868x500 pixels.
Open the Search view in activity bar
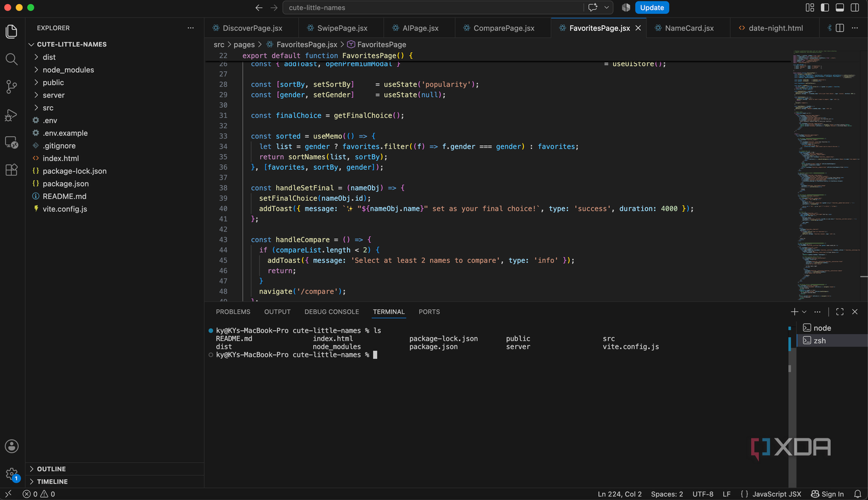pyautogui.click(x=11, y=59)
